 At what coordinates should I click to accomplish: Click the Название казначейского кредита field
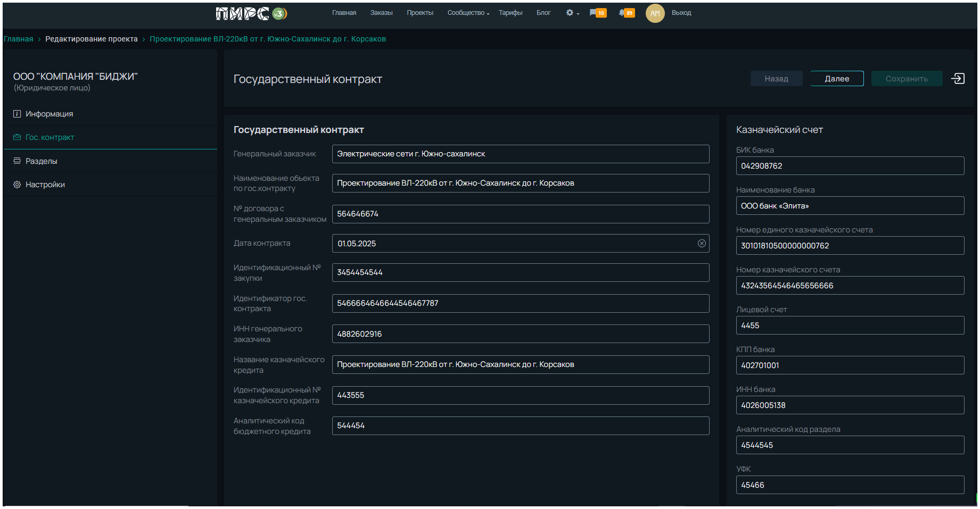click(521, 365)
